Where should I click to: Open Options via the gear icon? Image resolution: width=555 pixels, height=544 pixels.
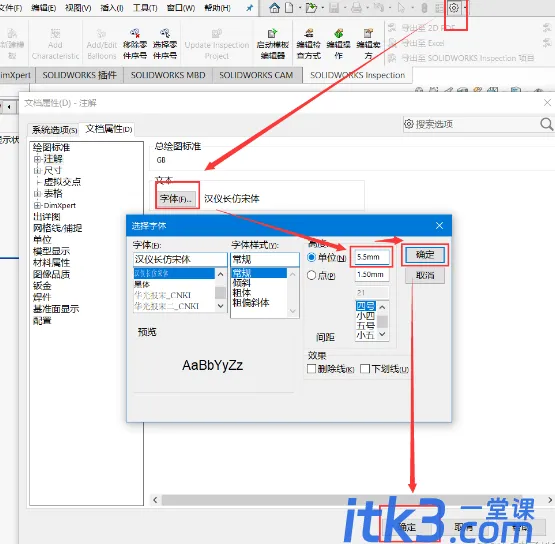(454, 7)
